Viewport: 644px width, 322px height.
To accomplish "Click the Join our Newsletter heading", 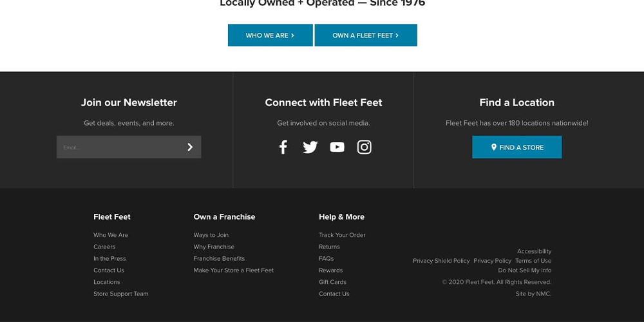I will click(x=129, y=102).
